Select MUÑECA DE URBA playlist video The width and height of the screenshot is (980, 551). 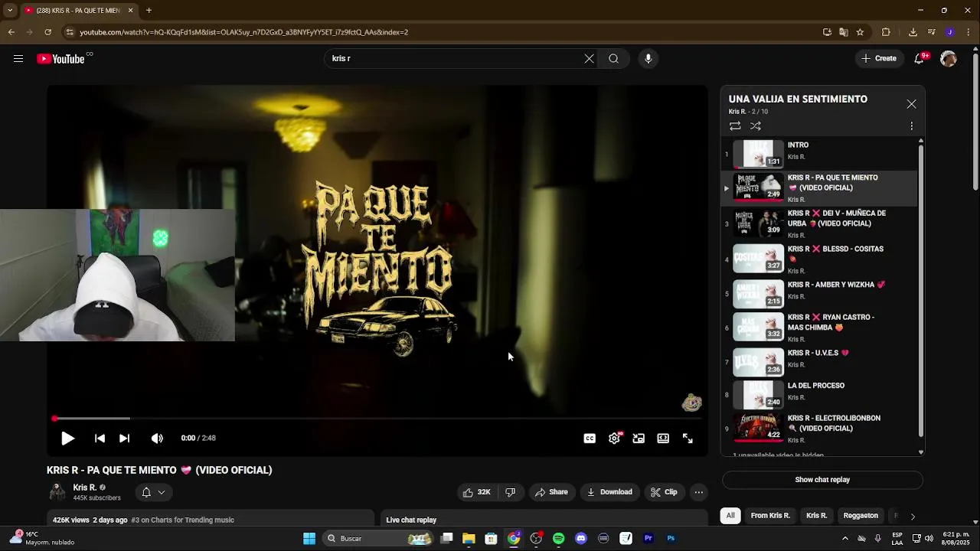coord(819,224)
